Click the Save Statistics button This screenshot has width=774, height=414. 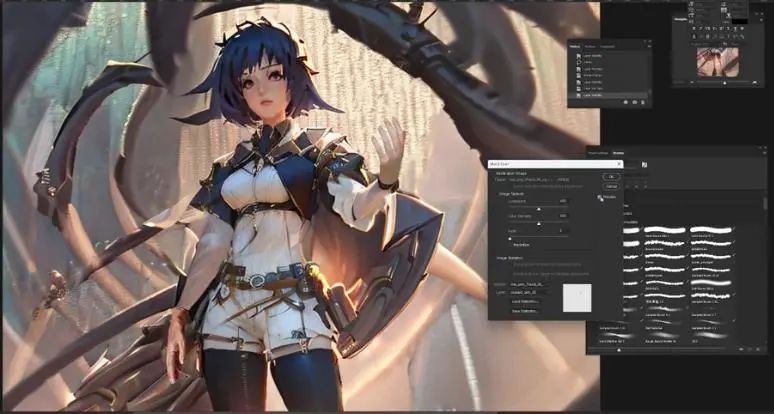(x=525, y=311)
